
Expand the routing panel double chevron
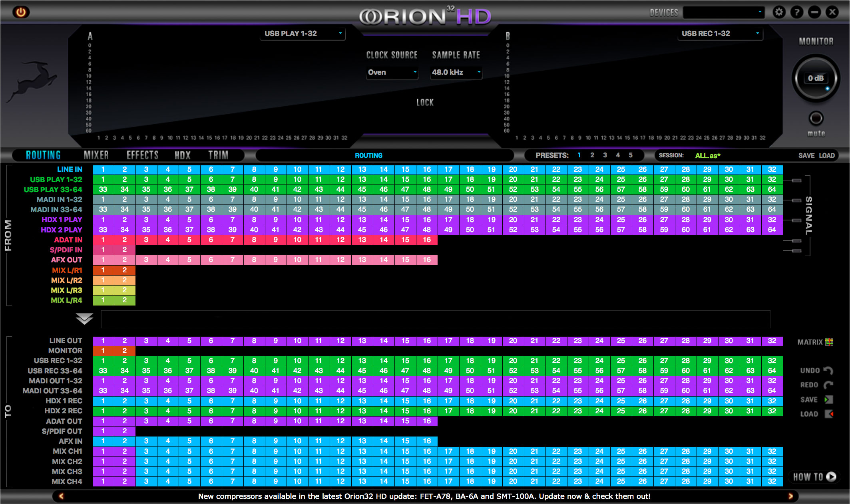point(84,319)
